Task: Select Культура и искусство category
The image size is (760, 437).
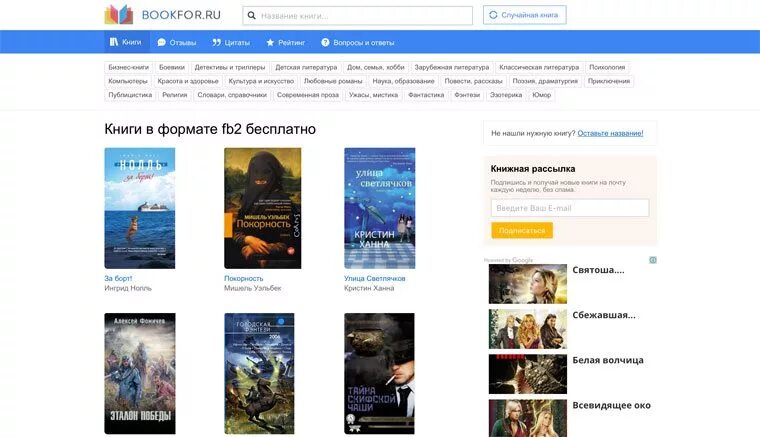Action: pyautogui.click(x=261, y=81)
